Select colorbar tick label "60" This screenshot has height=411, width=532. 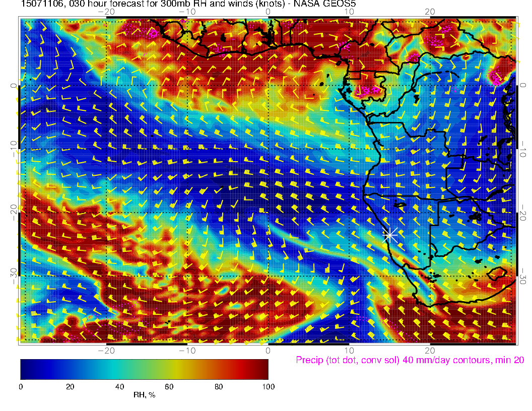169,386
